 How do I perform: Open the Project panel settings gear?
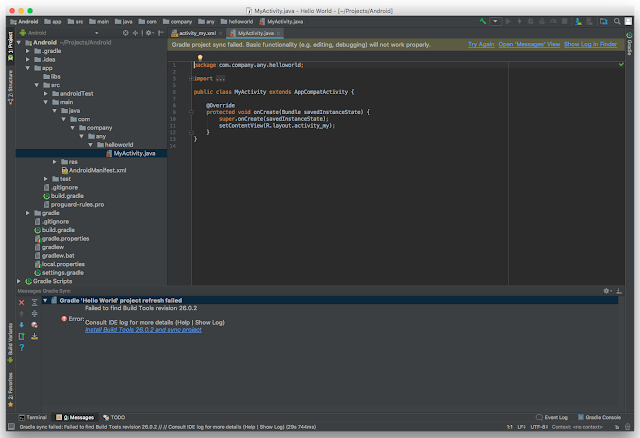pyautogui.click(x=149, y=33)
